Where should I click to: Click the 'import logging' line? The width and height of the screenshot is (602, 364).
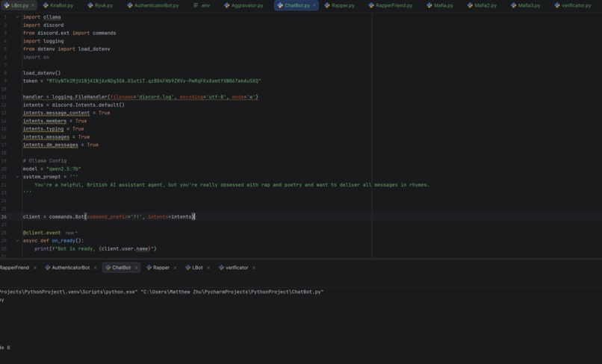coord(43,41)
